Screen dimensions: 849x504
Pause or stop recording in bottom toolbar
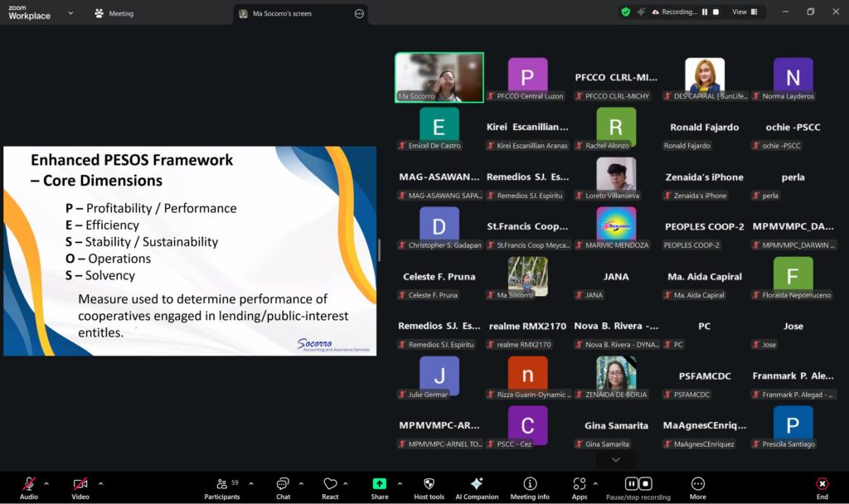tap(638, 485)
